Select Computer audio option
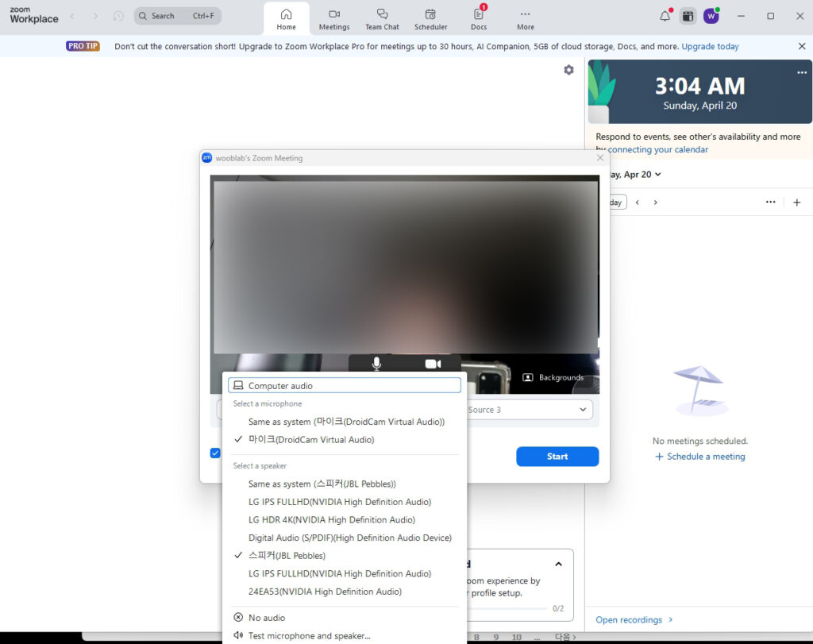Image resolution: width=813 pixels, height=644 pixels. pos(345,385)
